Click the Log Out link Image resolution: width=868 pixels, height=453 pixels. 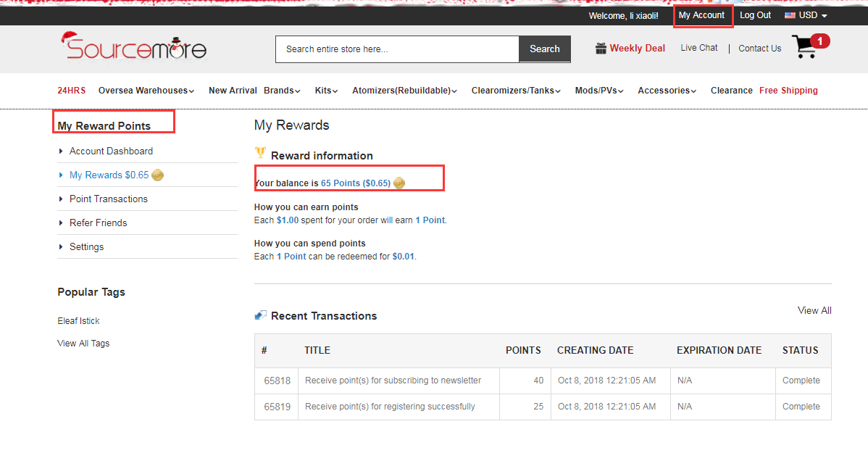(x=755, y=15)
